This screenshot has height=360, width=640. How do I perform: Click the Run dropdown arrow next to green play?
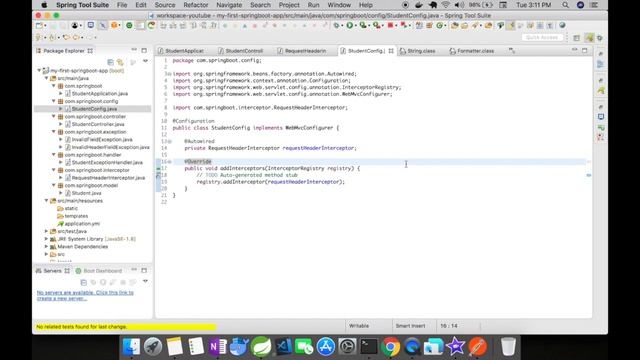[x=355, y=26]
